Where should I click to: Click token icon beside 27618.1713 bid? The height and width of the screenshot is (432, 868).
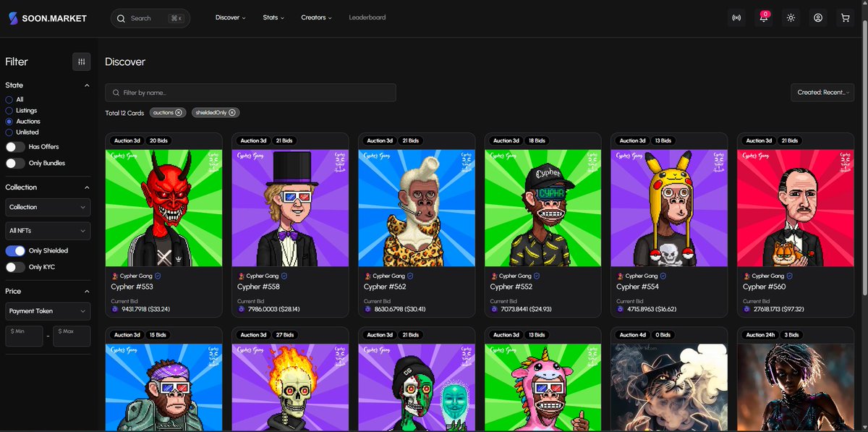pos(747,309)
